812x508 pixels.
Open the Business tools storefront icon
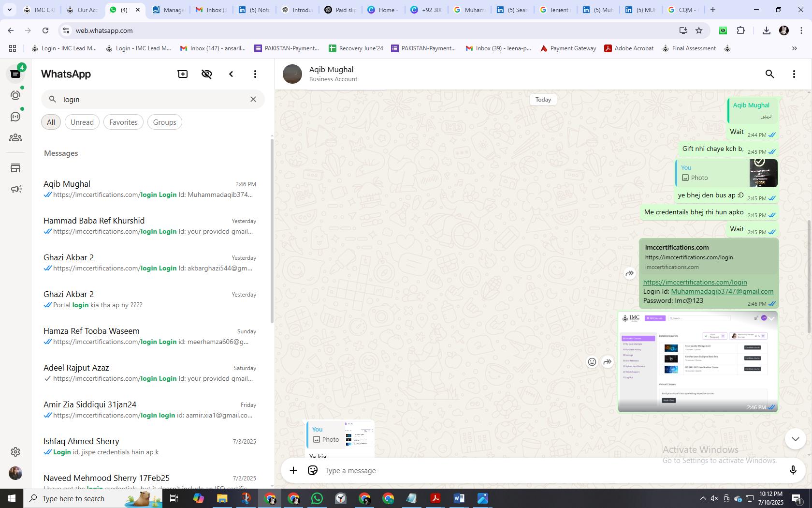15,168
